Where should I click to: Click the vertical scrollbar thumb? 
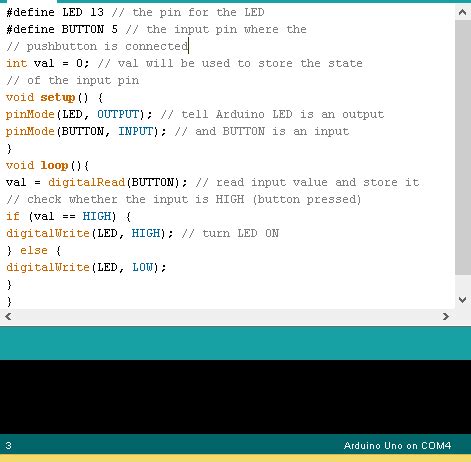click(x=463, y=147)
